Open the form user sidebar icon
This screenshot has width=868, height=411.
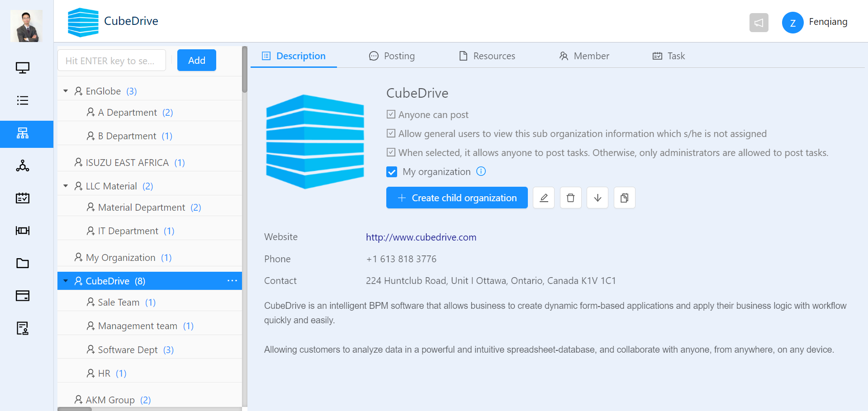(23, 328)
